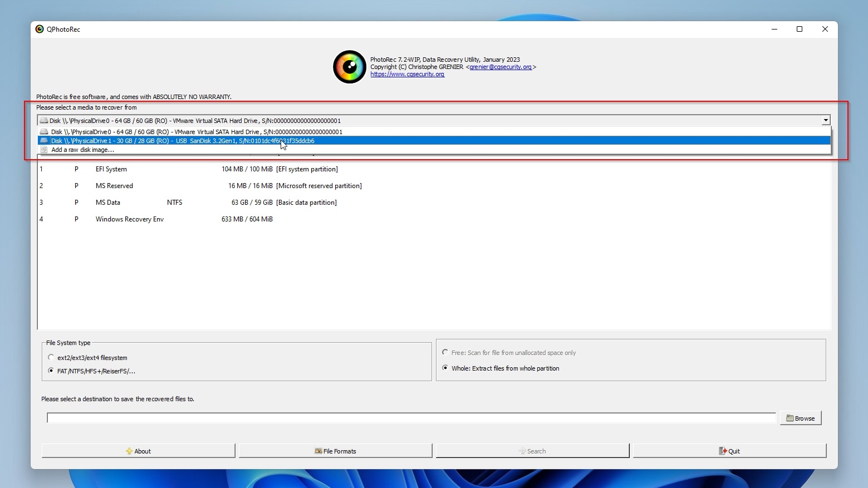Click the Search button's magnifier icon

coord(522,451)
